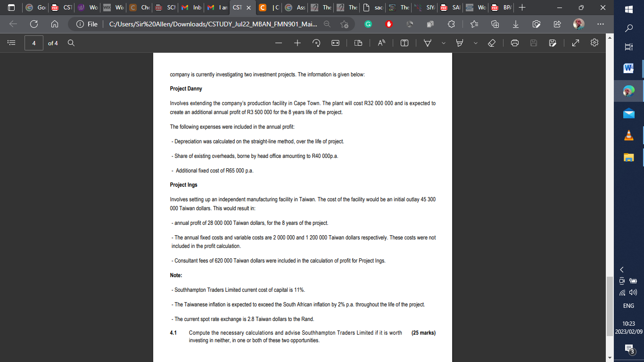
Task: Open Edge Settings and more menu
Action: point(600,24)
